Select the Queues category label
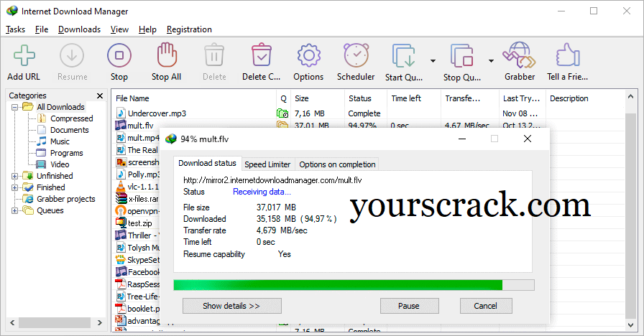 (x=50, y=210)
